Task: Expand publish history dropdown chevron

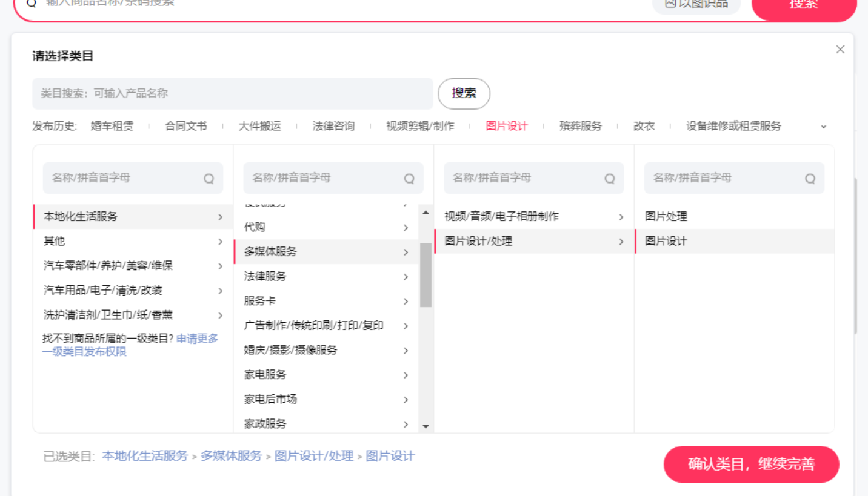Action: (823, 127)
